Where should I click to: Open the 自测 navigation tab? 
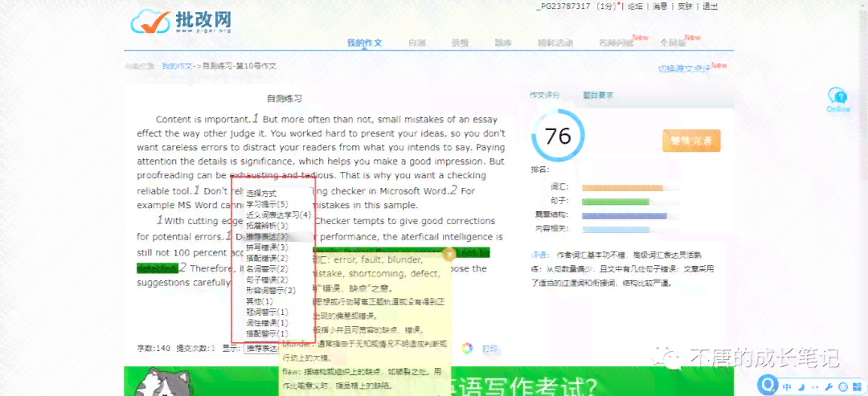[x=417, y=43]
